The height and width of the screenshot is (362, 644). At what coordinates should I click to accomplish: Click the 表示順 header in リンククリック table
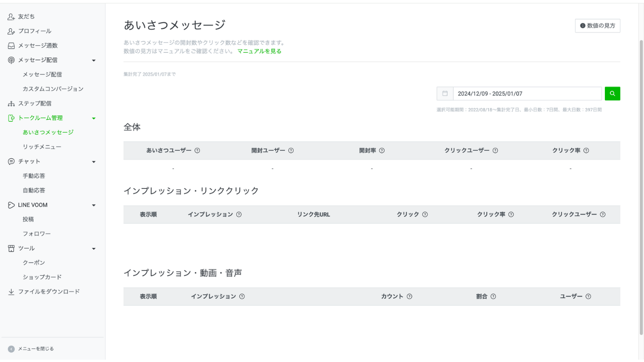pyautogui.click(x=148, y=214)
